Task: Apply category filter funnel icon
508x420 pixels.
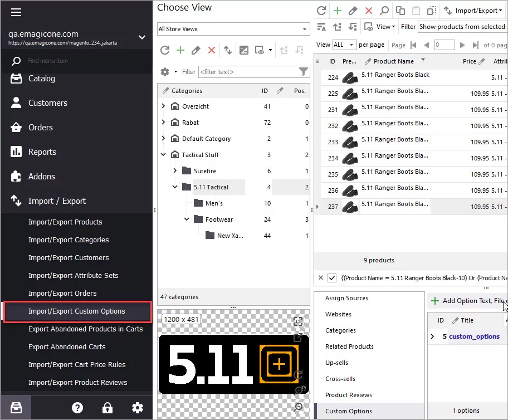Action: coord(303,72)
